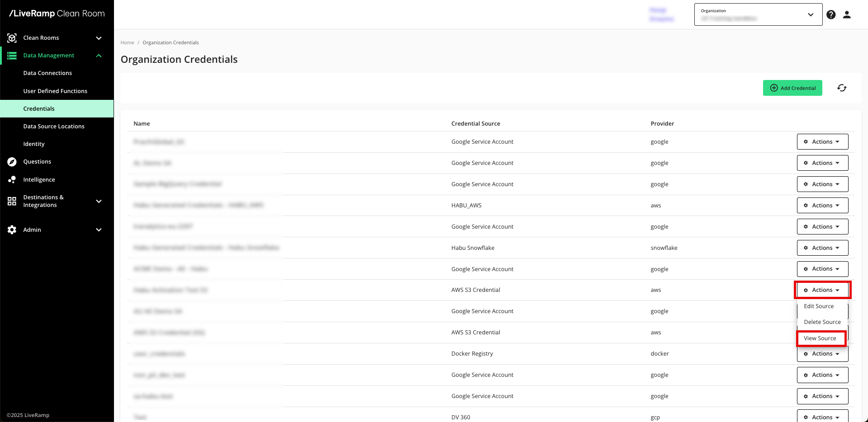Expand the Clean Rooms menu chevron
The width and height of the screenshot is (868, 422).
point(99,38)
